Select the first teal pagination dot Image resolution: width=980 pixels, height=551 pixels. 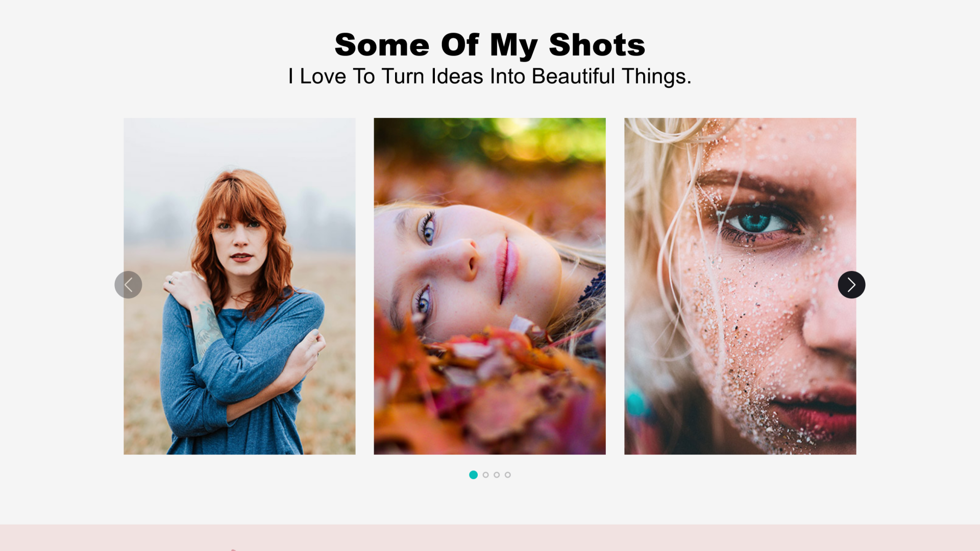point(473,475)
